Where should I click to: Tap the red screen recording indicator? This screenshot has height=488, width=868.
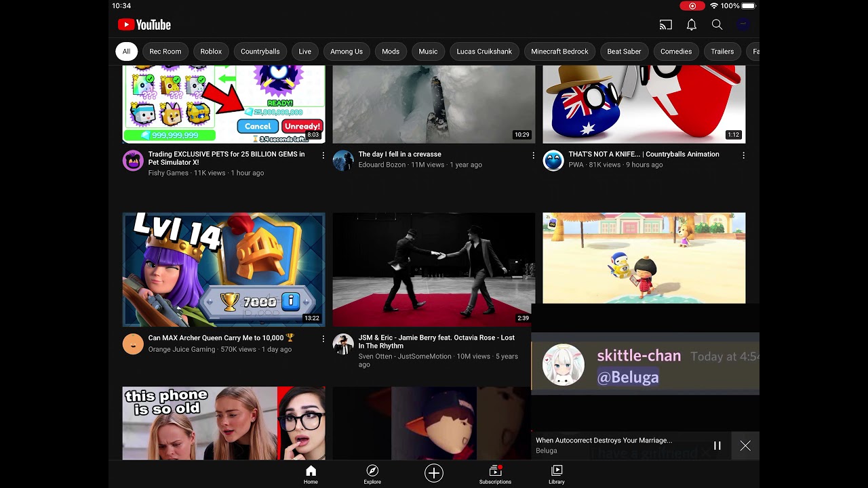pyautogui.click(x=692, y=6)
